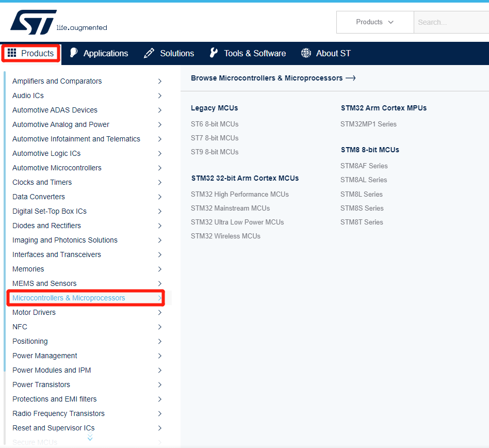This screenshot has width=489, height=448.
Task: Open STM8AF Series link
Action: (x=364, y=166)
